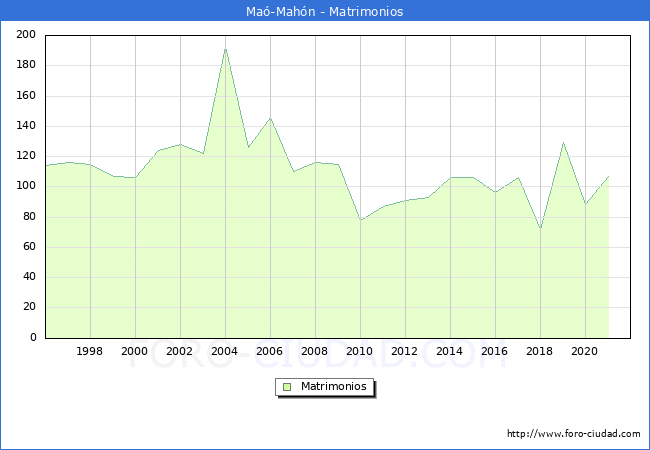This screenshot has width=650, height=450.
Task: Click the x-axis label 2002
Action: click(x=179, y=351)
